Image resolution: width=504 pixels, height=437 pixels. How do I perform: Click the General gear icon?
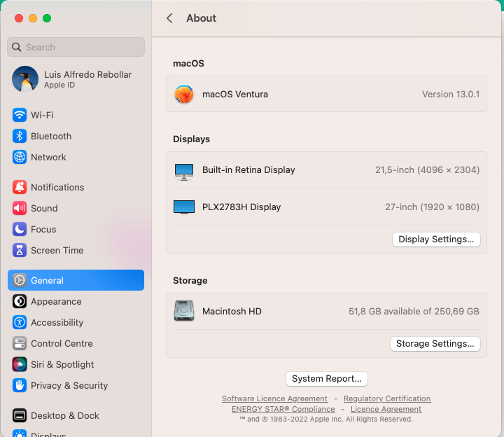click(x=20, y=280)
